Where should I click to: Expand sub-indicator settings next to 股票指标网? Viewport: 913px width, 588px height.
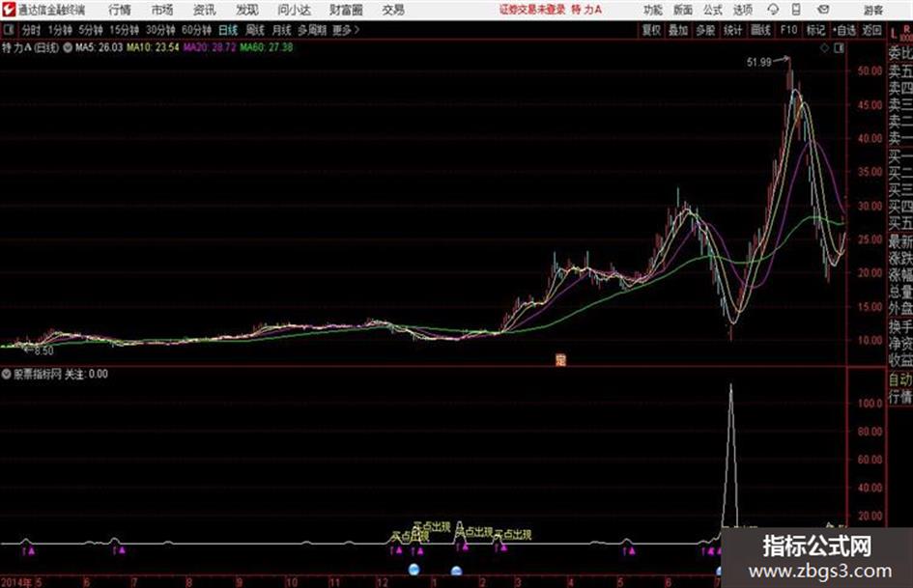pyautogui.click(x=7, y=375)
